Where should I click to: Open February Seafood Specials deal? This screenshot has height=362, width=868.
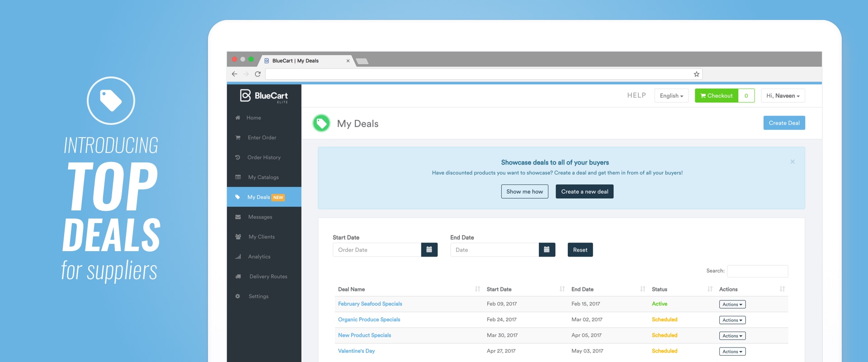coord(370,304)
